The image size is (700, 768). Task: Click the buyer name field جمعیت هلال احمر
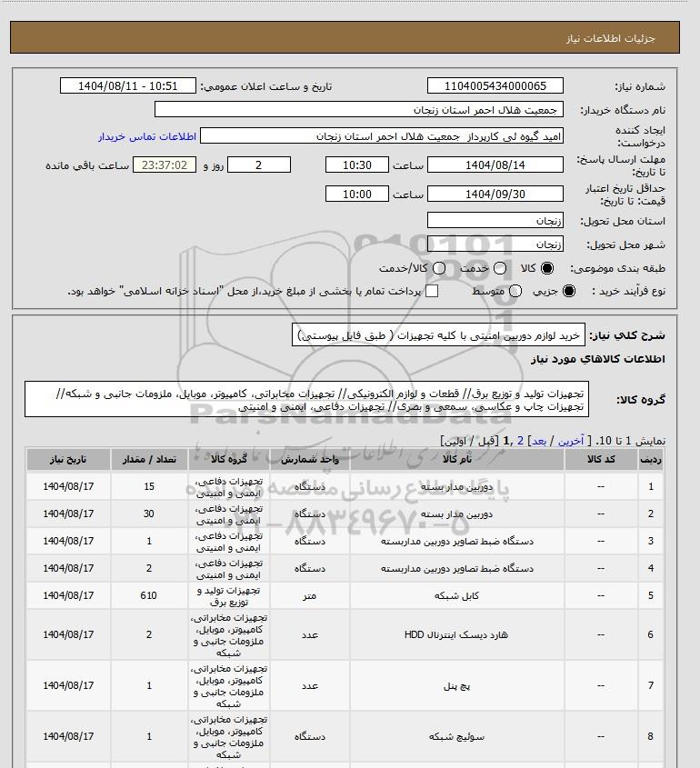[359, 109]
